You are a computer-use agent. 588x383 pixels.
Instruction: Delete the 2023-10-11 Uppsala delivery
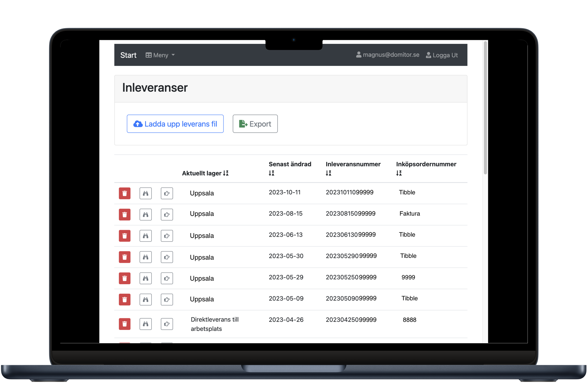pos(125,193)
